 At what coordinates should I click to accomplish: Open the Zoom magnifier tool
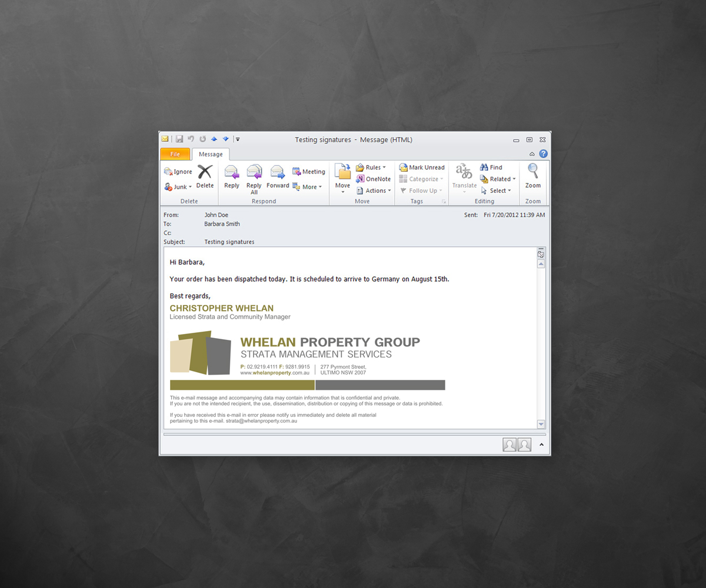pyautogui.click(x=533, y=176)
